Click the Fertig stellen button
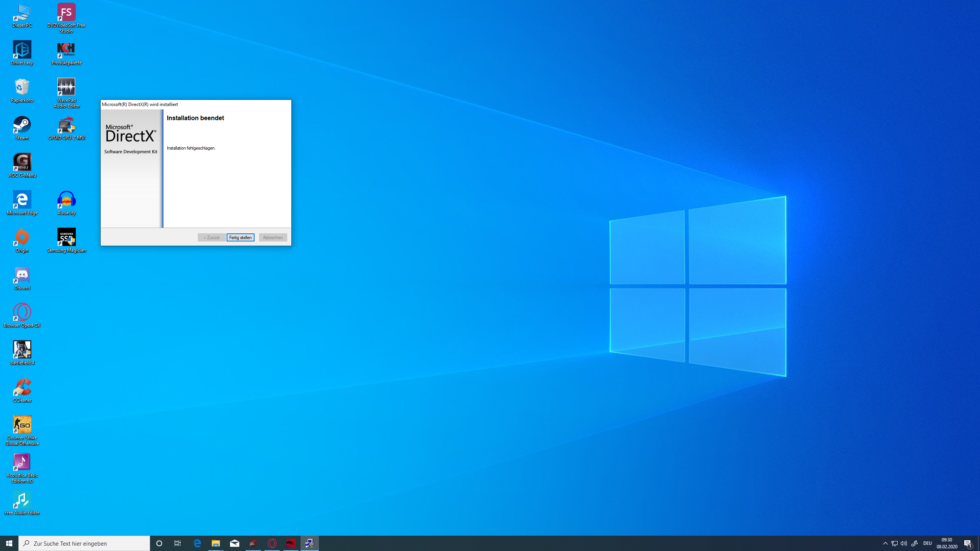The width and height of the screenshot is (980, 551). click(x=240, y=238)
